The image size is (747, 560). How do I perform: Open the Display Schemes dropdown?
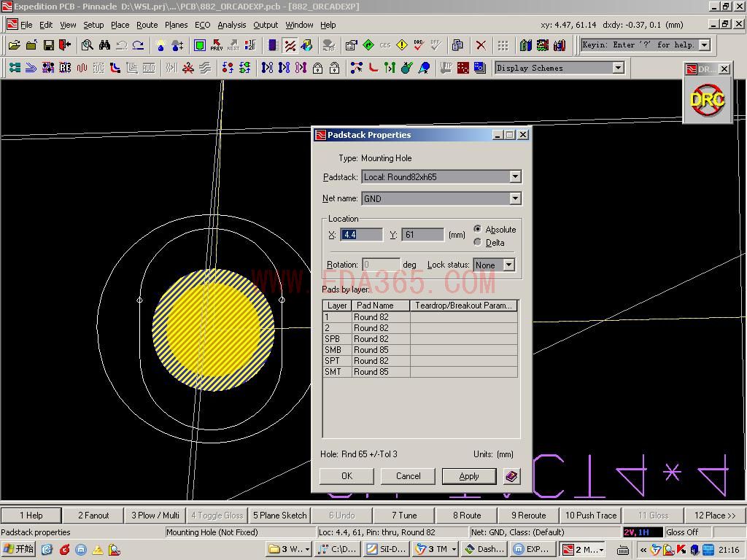pos(618,68)
